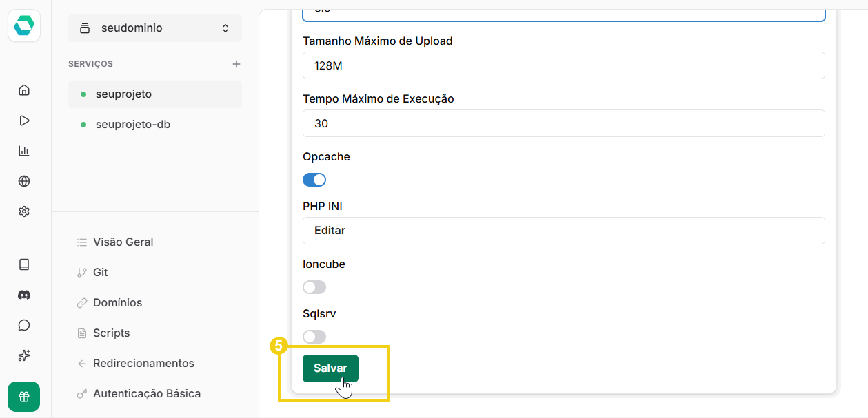Click the Salvar button
This screenshot has height=418, width=868.
tap(330, 368)
